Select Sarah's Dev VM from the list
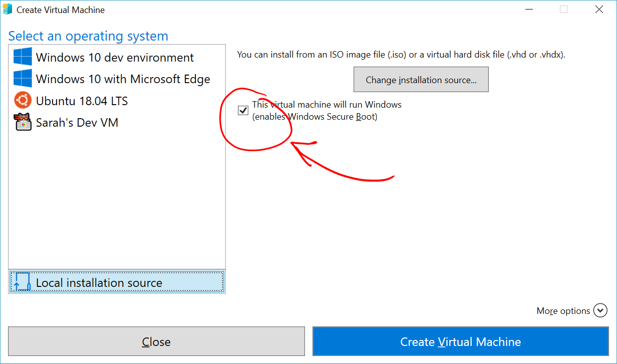The width and height of the screenshot is (617, 364). coord(77,122)
